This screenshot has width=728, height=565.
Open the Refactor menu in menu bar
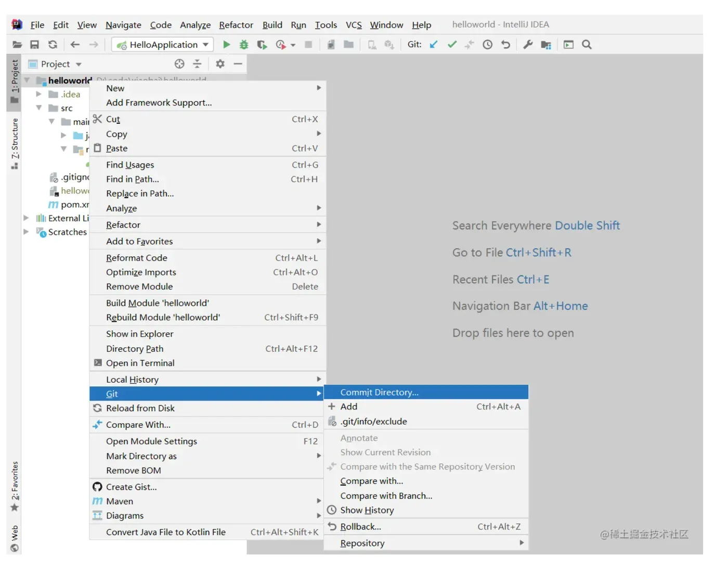point(236,25)
